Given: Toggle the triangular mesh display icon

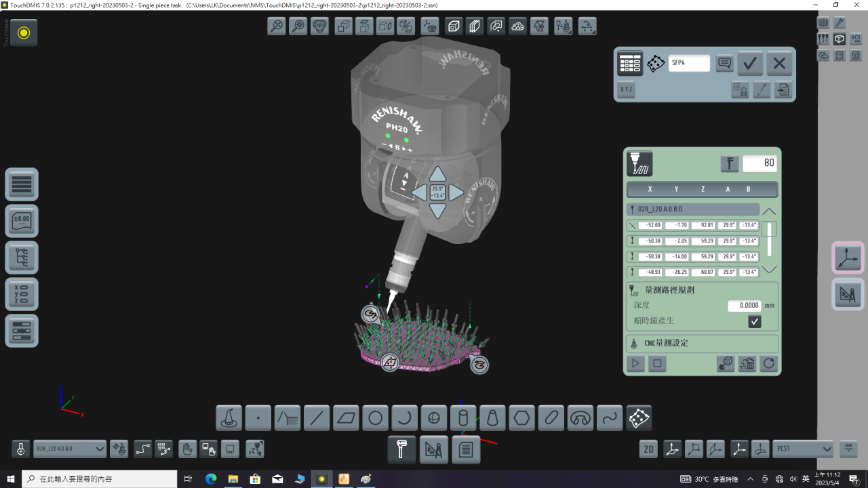Looking at the screenshot, I should click(539, 26).
